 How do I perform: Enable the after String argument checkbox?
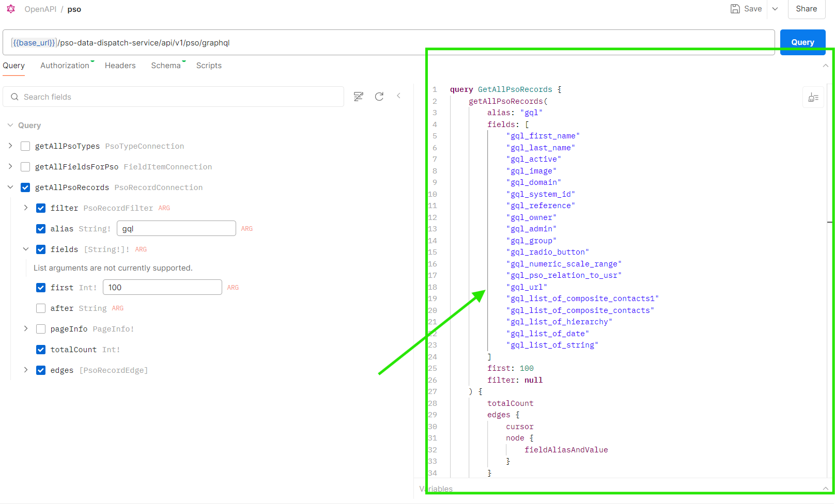tap(41, 308)
